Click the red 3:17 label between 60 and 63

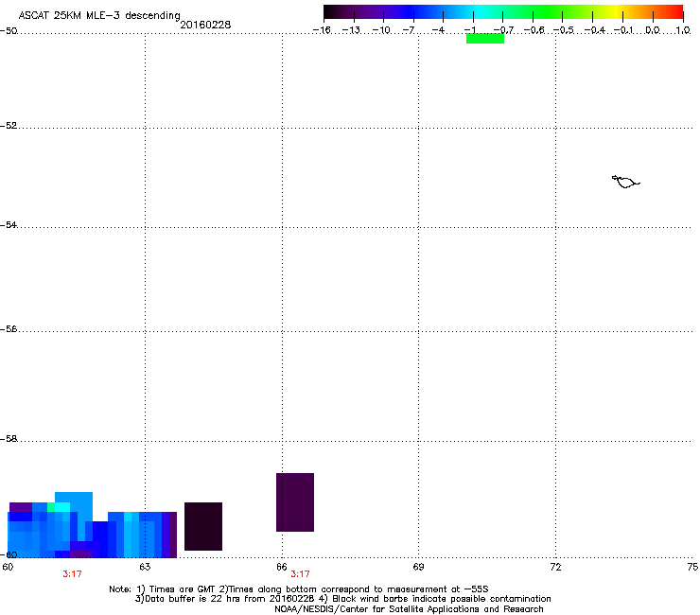click(x=72, y=574)
